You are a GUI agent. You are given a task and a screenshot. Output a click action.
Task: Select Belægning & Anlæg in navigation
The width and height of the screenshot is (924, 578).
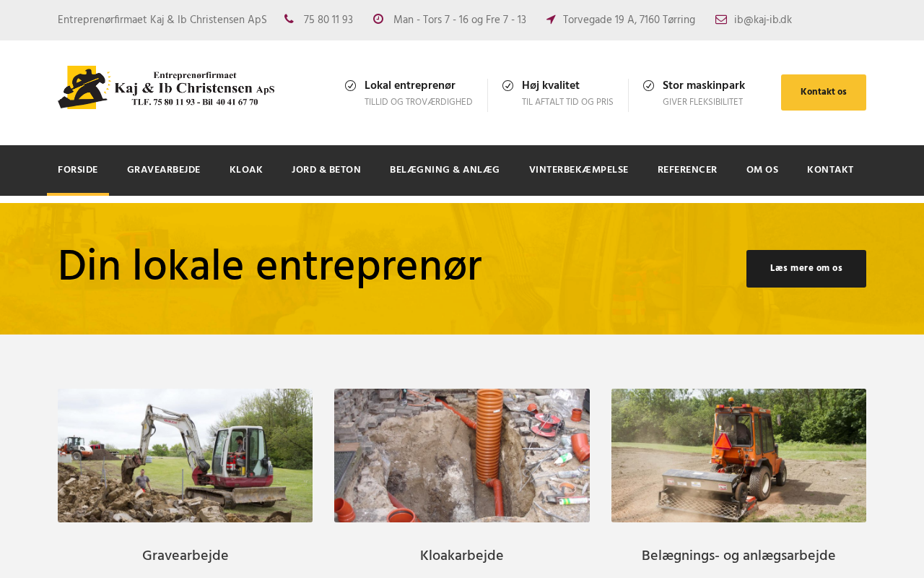[x=445, y=171]
